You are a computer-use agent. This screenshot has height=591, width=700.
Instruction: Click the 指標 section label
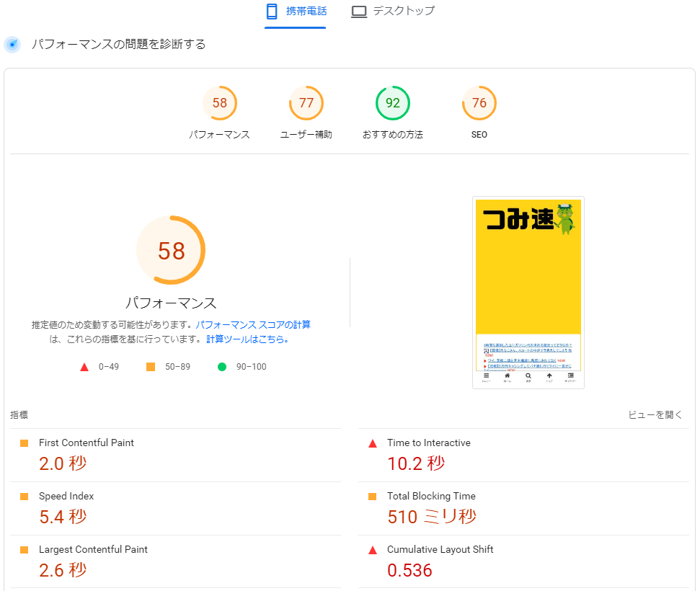click(19, 414)
